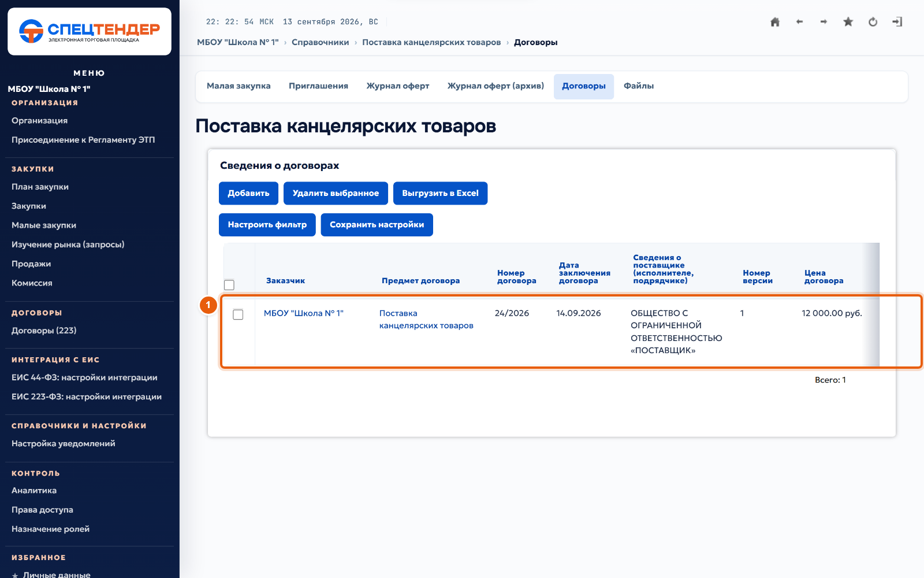The image size is (924, 578).
Task: Click the Добавить button
Action: [x=248, y=193]
